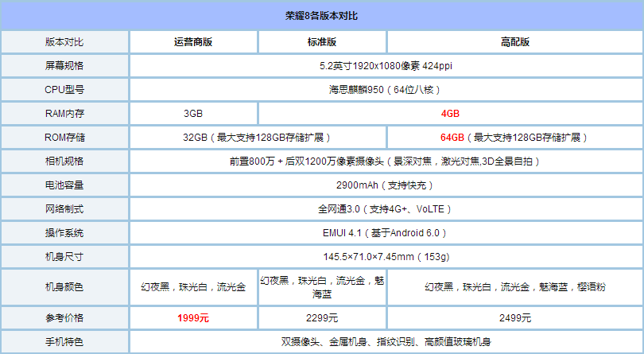Click the table title 荣耀8各版本对比
644x354 pixels.
click(321, 16)
